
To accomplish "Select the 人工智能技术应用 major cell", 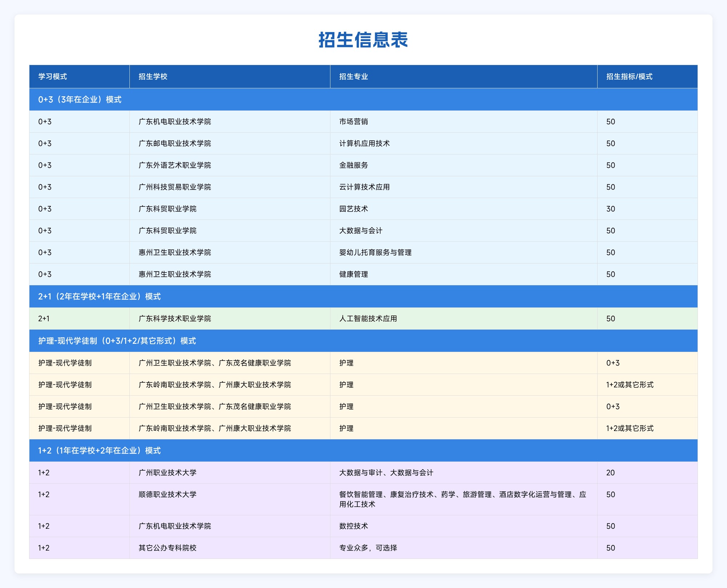I will [464, 319].
